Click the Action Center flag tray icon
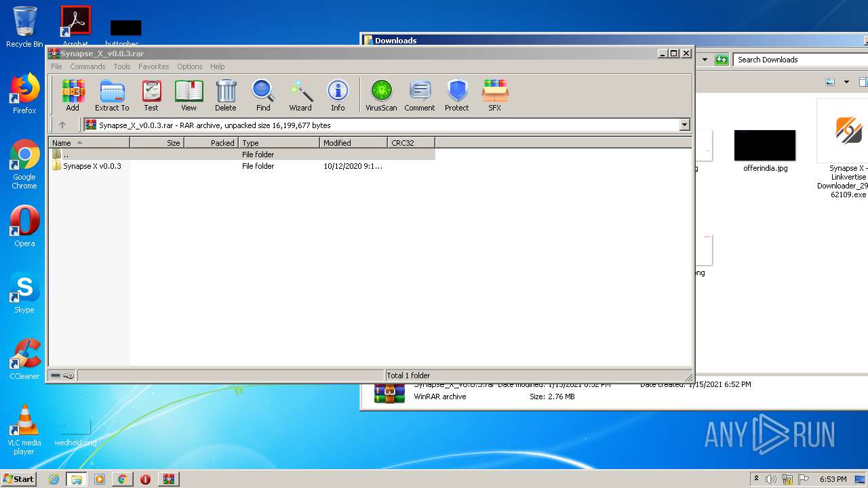This screenshot has width=868, height=488. tap(804, 479)
